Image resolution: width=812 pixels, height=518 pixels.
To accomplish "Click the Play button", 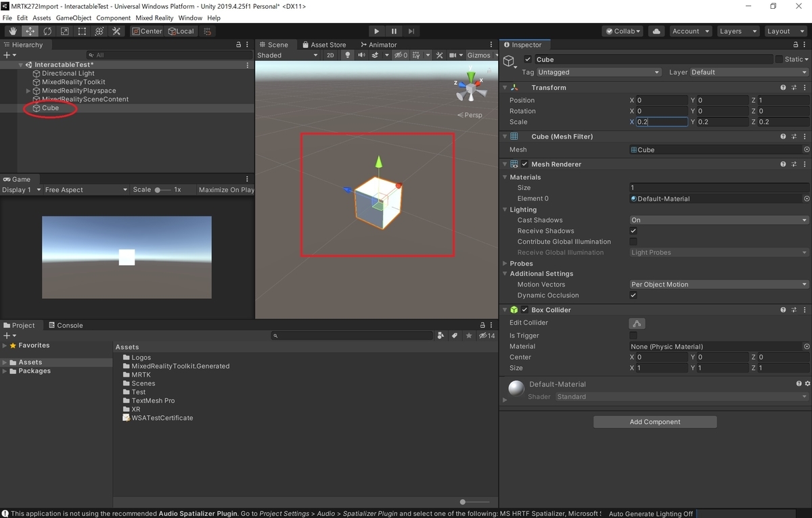I will pos(377,31).
